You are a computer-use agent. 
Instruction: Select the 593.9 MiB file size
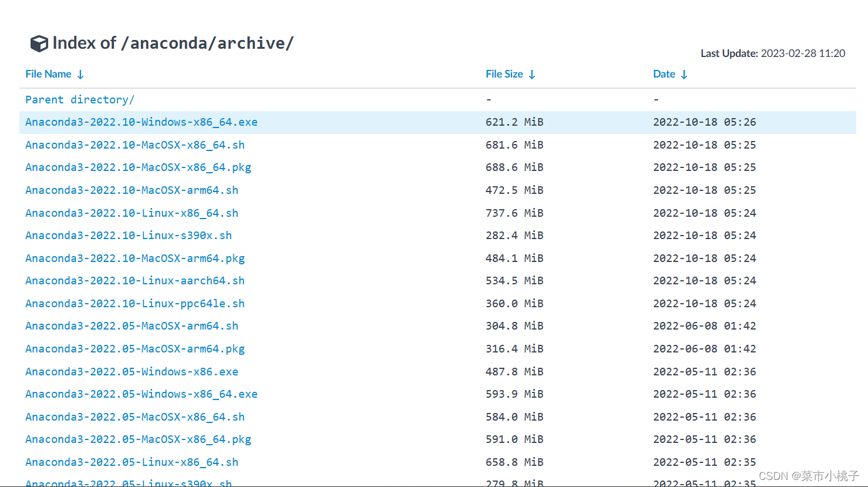click(514, 394)
